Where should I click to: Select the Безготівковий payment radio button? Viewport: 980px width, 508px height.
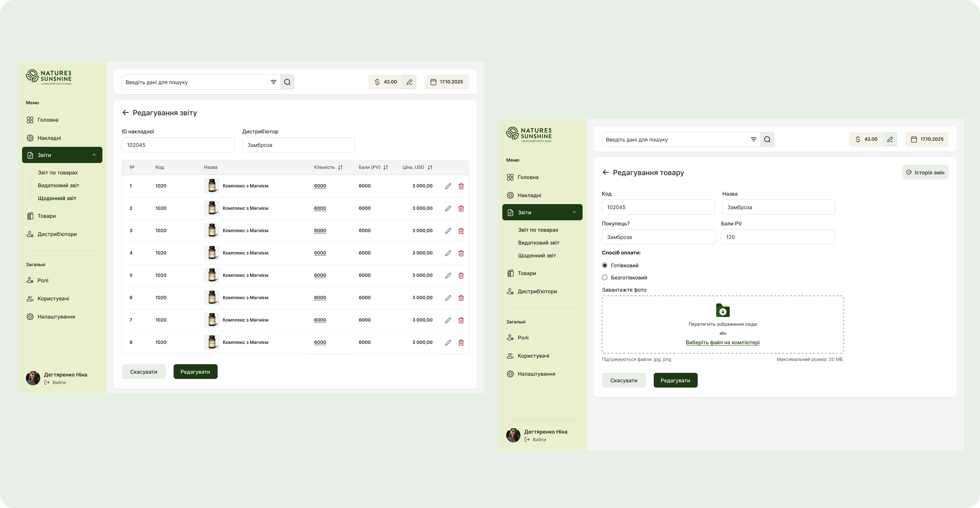[604, 277]
